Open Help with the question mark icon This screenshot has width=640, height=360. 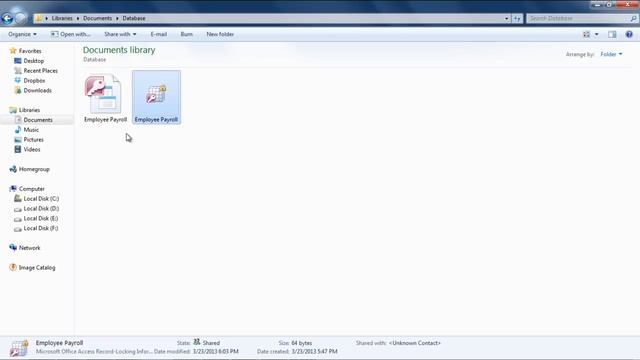tap(629, 34)
